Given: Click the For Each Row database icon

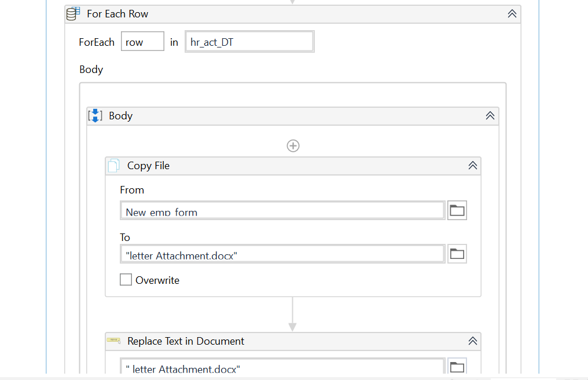Looking at the screenshot, I should (x=72, y=13).
